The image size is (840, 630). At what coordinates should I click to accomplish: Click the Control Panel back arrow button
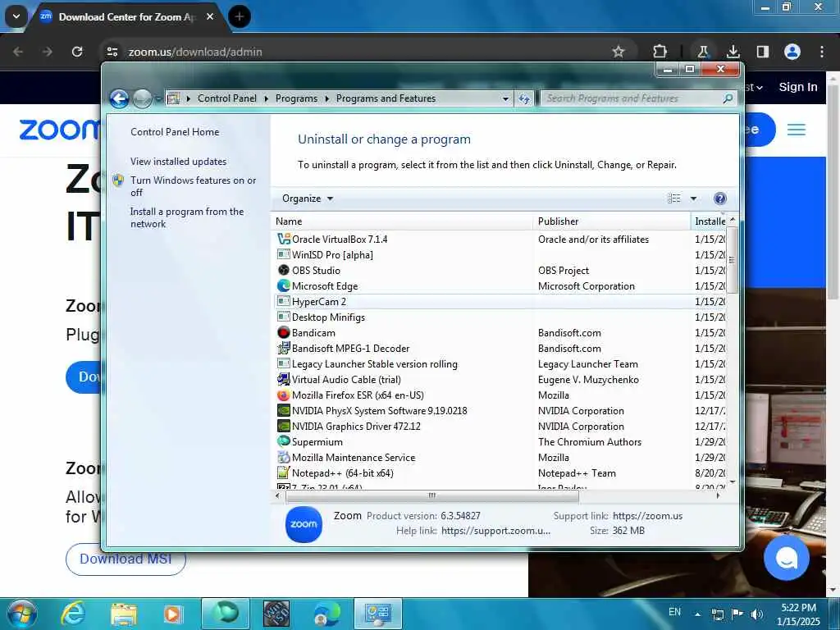pos(119,98)
